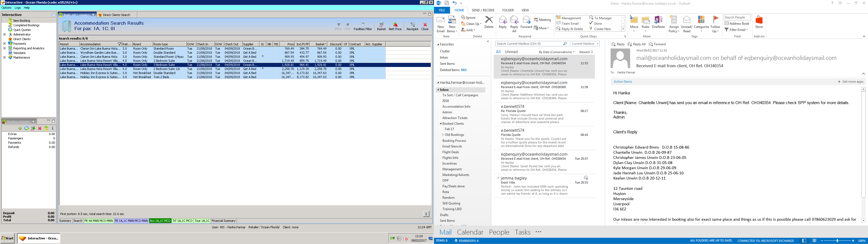Open the Address Book
The height and width of the screenshot is (244, 868).
[x=737, y=23]
